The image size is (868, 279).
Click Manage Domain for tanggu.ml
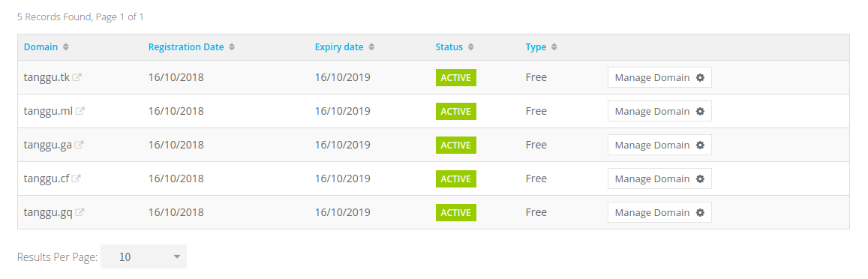[659, 111]
